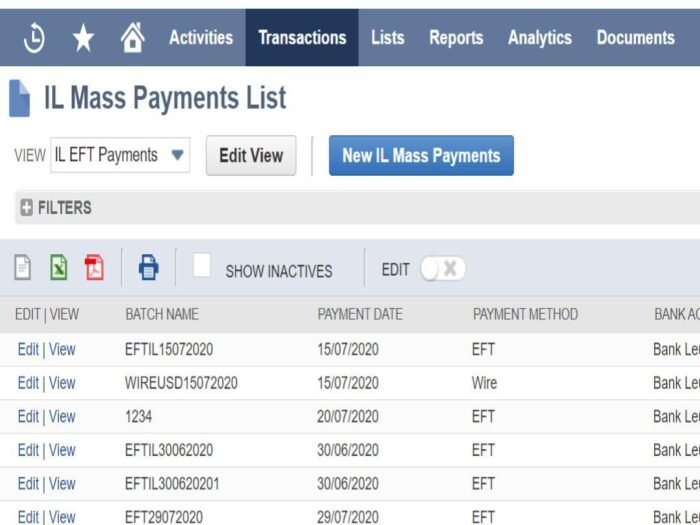Click the New IL Mass Payments button

[x=421, y=155]
